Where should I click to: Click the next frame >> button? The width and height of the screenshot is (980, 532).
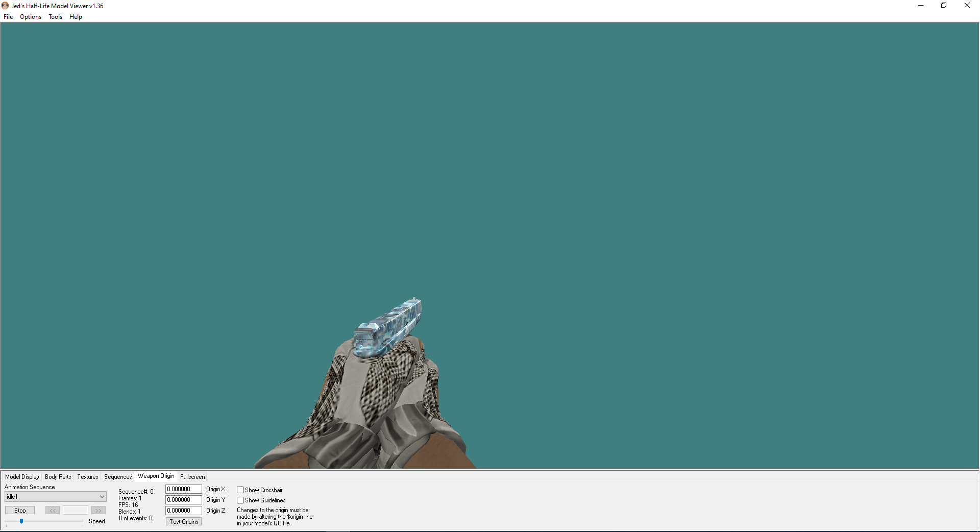coord(99,510)
